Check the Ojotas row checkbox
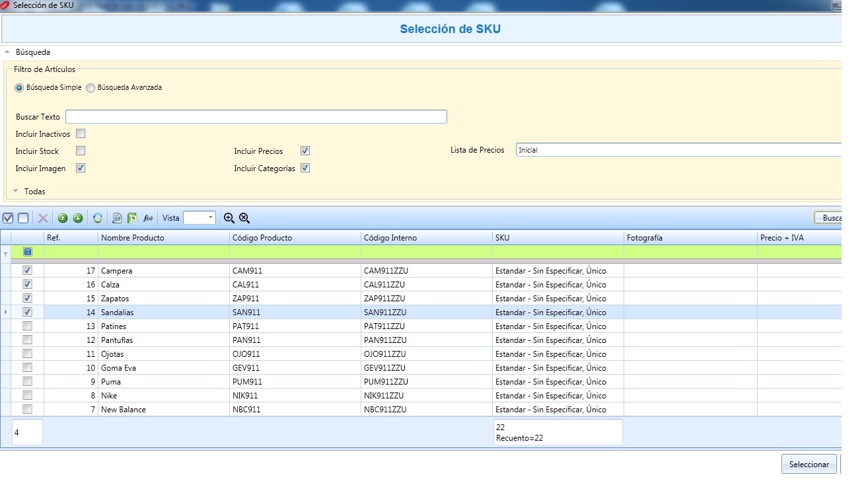Image resolution: width=868 pixels, height=485 pixels. [x=27, y=354]
